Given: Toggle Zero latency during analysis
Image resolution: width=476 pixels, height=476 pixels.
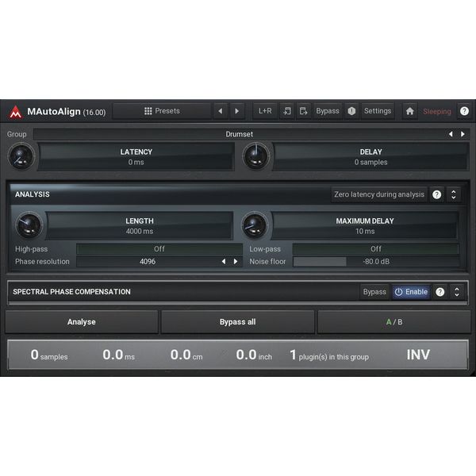Looking at the screenshot, I should [378, 194].
